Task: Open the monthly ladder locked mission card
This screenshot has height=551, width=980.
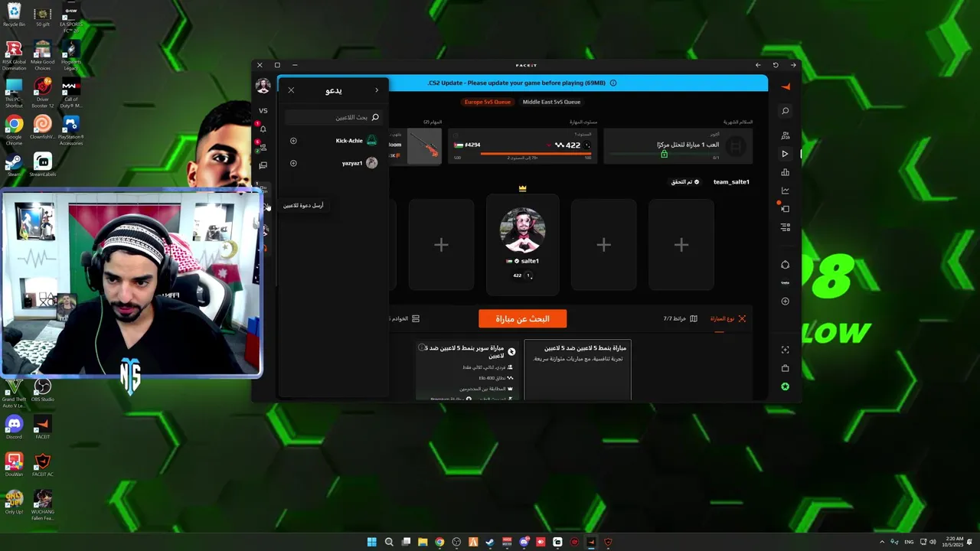Action: pyautogui.click(x=678, y=145)
